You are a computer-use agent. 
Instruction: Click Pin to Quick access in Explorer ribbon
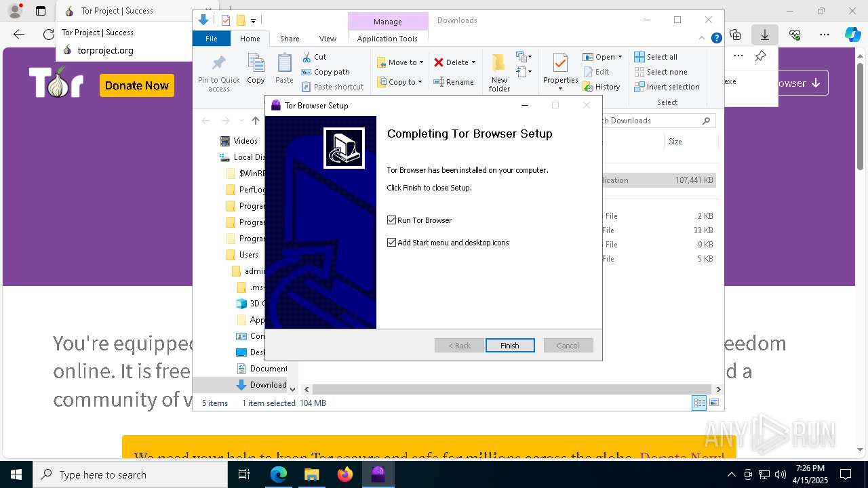pos(218,73)
